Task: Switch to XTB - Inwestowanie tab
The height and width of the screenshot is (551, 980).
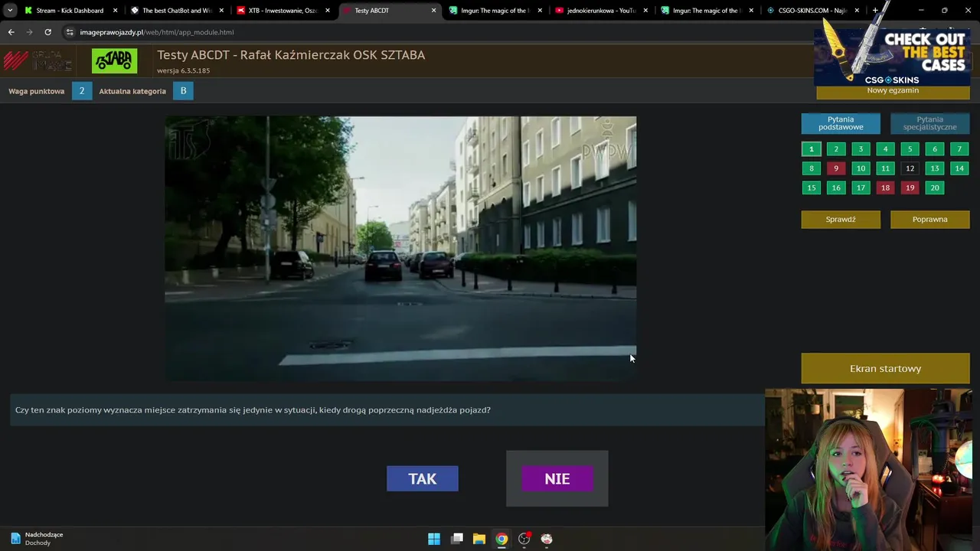Action: 282,11
